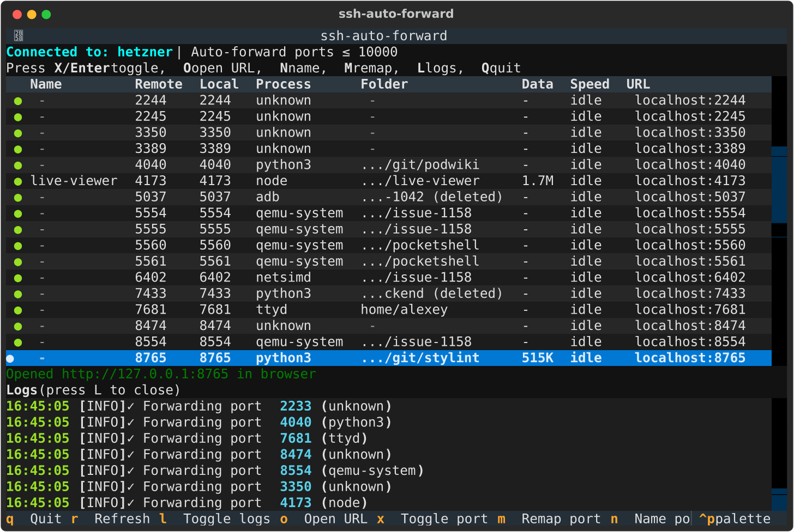
Task: Sort by the Local column header
Action: point(219,84)
